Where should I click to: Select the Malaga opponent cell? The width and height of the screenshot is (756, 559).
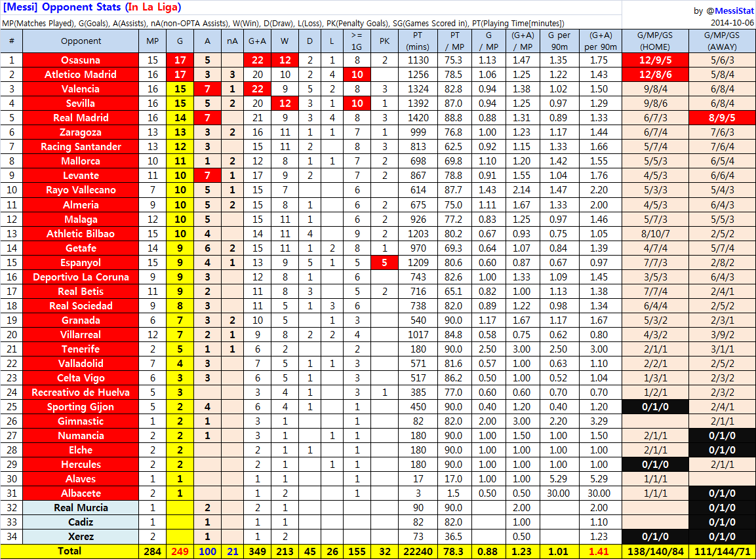pyautogui.click(x=81, y=220)
